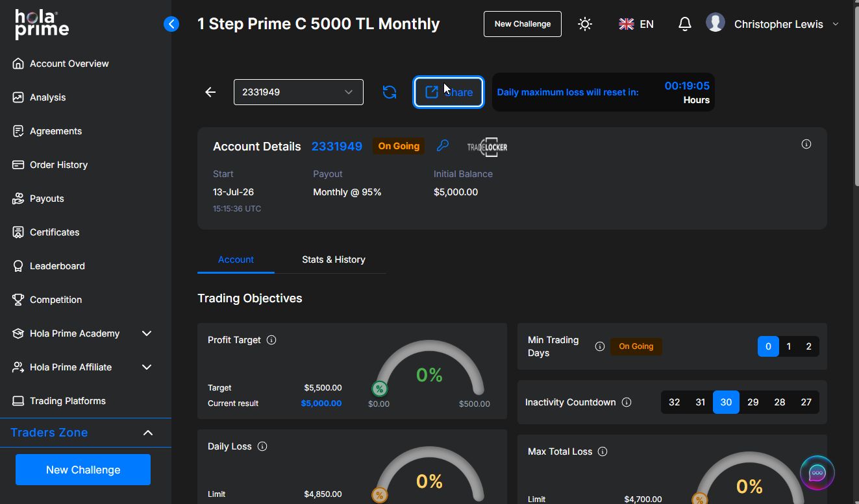Screen dimensions: 859x504
Task: Open the TradeLocker platform logo
Action: 487,147
